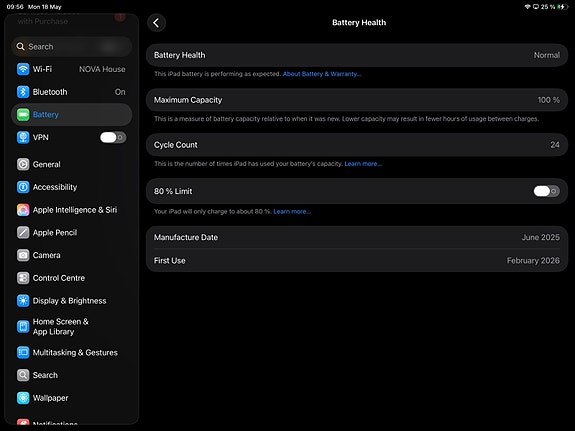Image resolution: width=575 pixels, height=431 pixels.
Task: Focus the Search field in sidebar
Action: coord(72,47)
